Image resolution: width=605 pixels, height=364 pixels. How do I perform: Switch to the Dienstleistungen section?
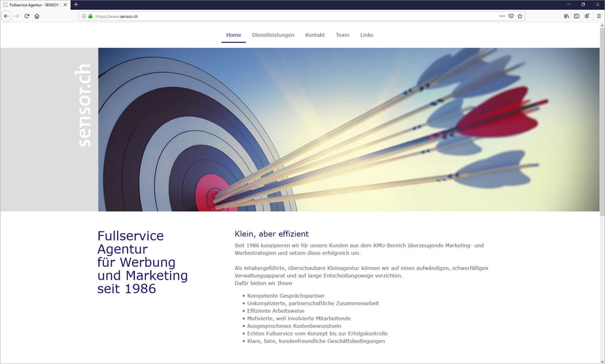[x=273, y=35]
